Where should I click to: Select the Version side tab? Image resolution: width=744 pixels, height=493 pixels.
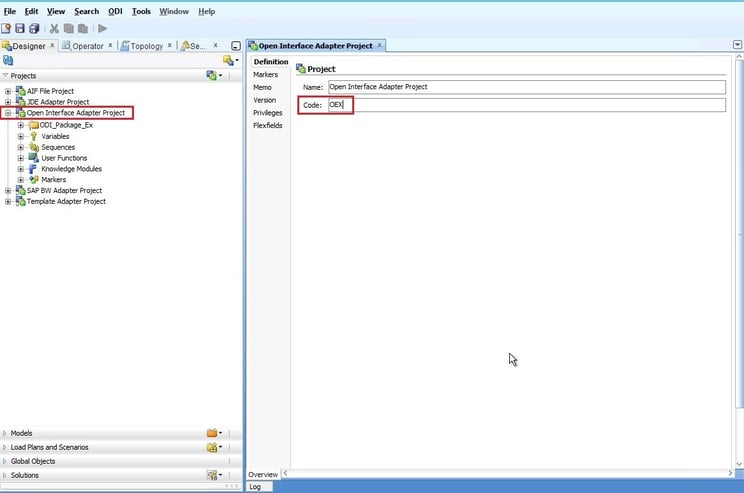[x=264, y=100]
